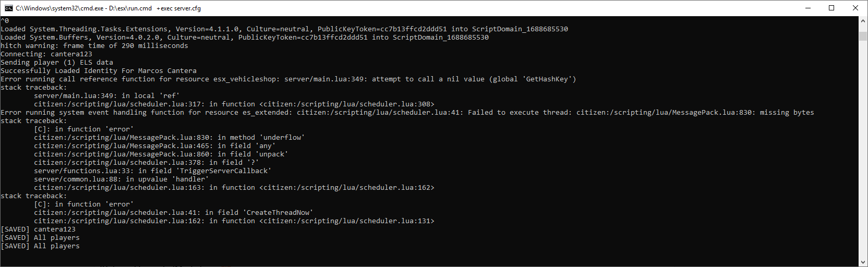The height and width of the screenshot is (267, 868).
Task: Open the cmd.exe system menu icon
Action: point(9,8)
